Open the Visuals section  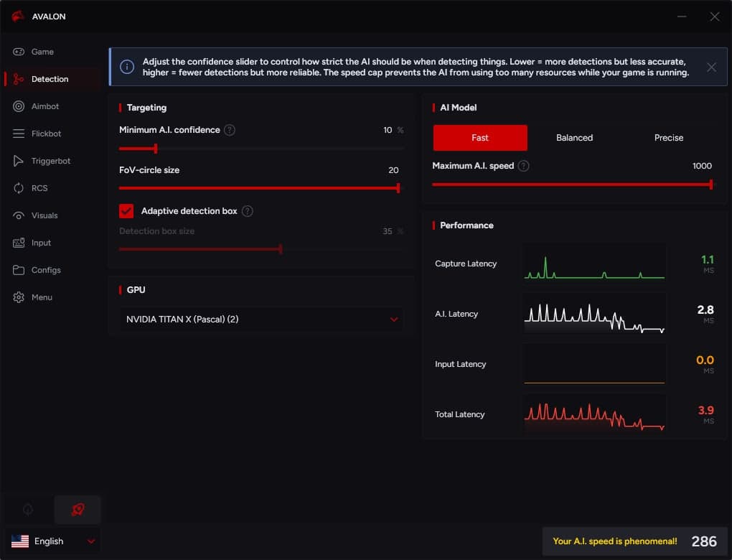click(x=44, y=216)
